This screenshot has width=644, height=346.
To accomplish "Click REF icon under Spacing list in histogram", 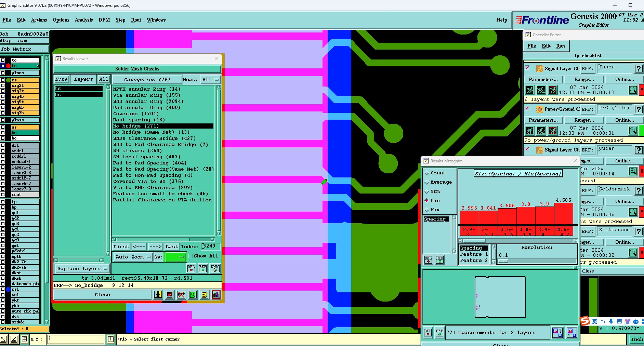I will click(440, 260).
